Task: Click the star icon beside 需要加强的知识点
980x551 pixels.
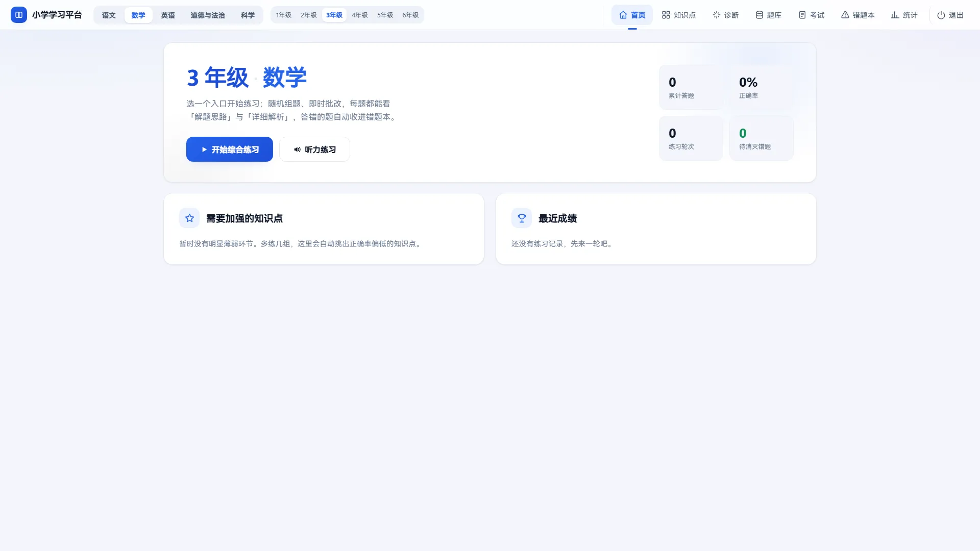Action: (x=189, y=218)
